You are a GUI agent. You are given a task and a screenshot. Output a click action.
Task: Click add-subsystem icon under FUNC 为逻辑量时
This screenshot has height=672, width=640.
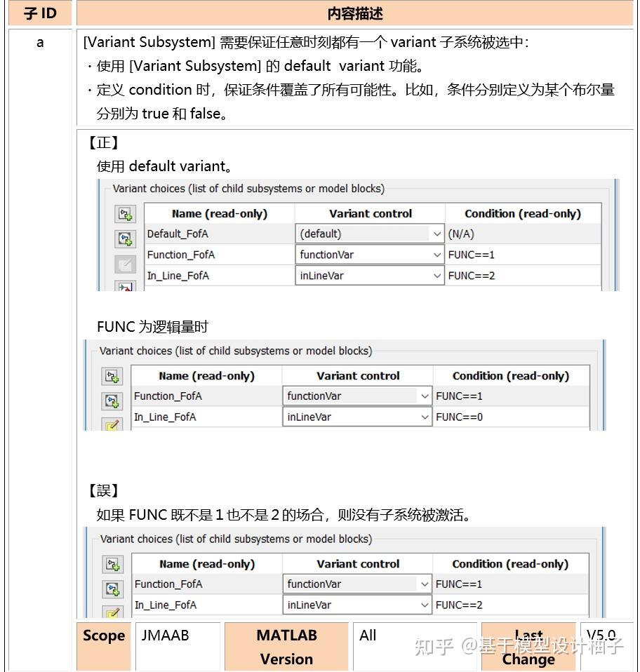pos(112,376)
